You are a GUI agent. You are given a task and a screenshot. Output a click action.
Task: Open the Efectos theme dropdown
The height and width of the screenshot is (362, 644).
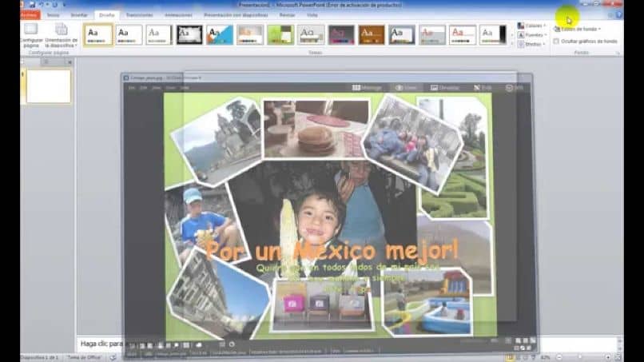[531, 45]
